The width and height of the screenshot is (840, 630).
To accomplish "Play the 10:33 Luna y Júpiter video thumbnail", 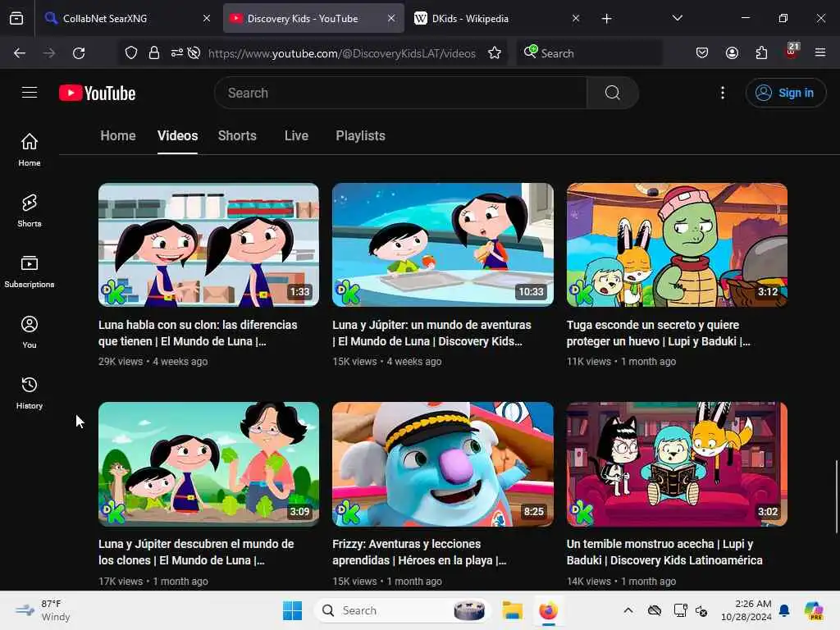I will 442,244.
